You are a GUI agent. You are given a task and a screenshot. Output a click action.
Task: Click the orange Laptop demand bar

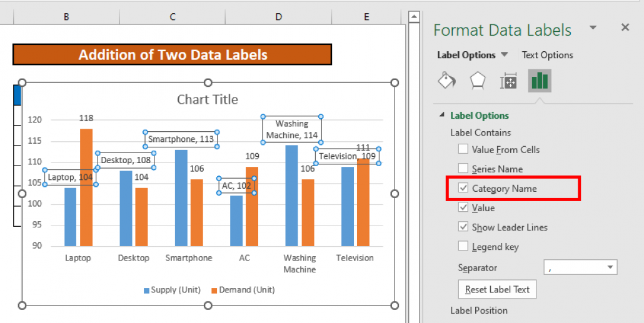point(86,187)
